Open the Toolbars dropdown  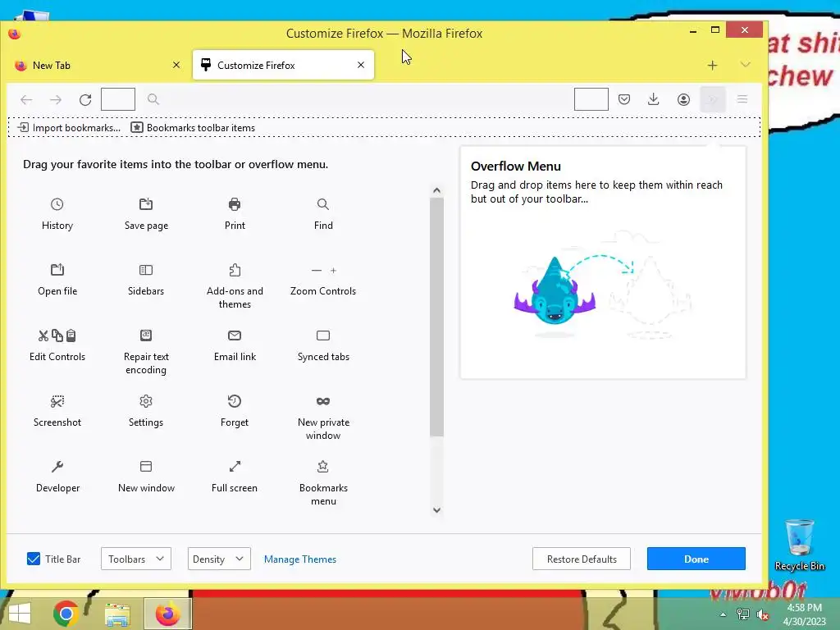click(136, 559)
